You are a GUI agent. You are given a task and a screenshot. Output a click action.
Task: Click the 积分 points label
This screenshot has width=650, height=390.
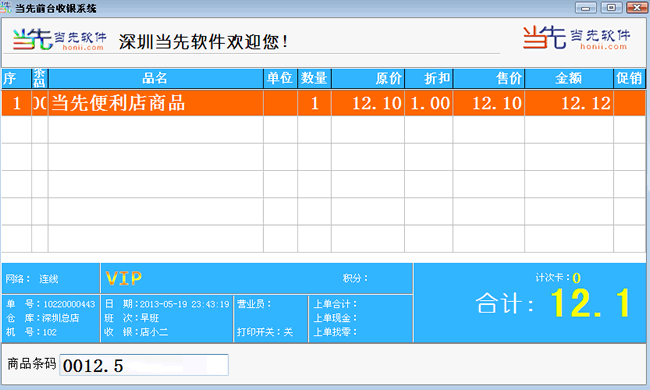coord(355,278)
